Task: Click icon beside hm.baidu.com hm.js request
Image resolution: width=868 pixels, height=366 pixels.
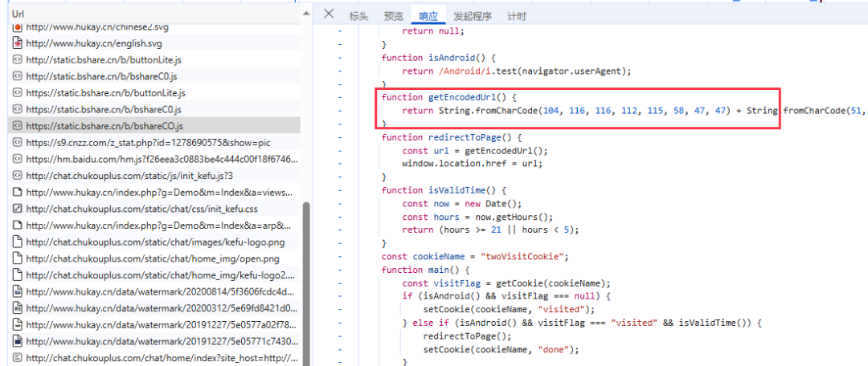Action: [17, 159]
